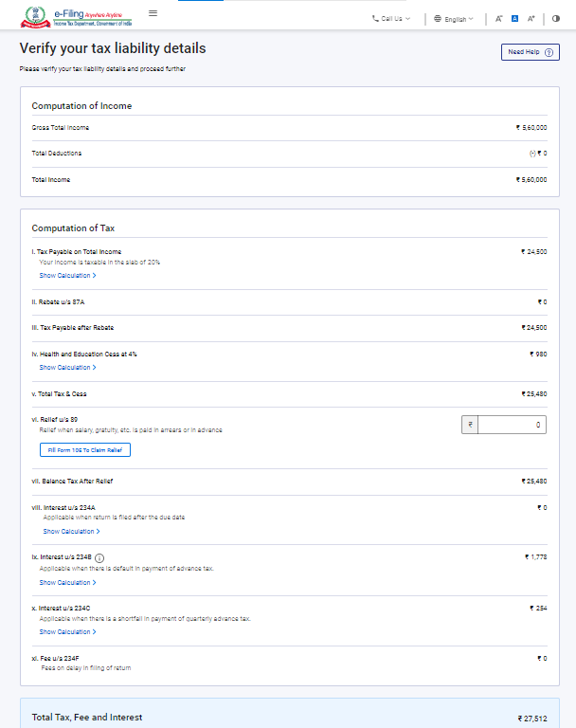
Task: Show Calculation for Interest u/s 234C
Action: [x=67, y=632]
